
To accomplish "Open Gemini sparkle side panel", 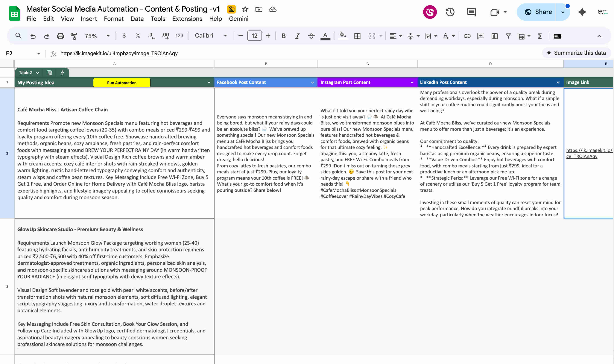I will pos(582,12).
